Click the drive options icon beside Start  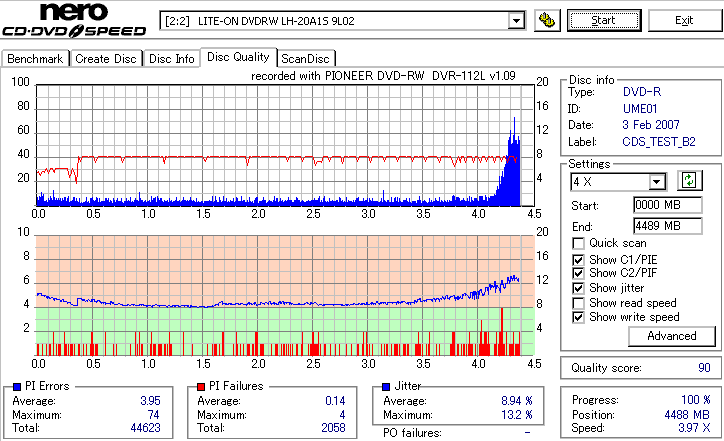(547, 21)
